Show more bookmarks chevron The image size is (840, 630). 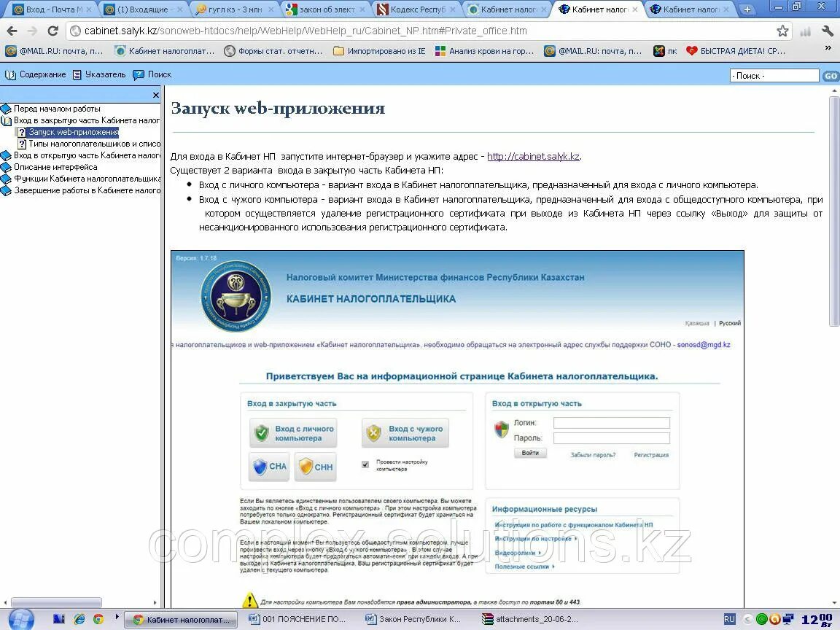828,49
